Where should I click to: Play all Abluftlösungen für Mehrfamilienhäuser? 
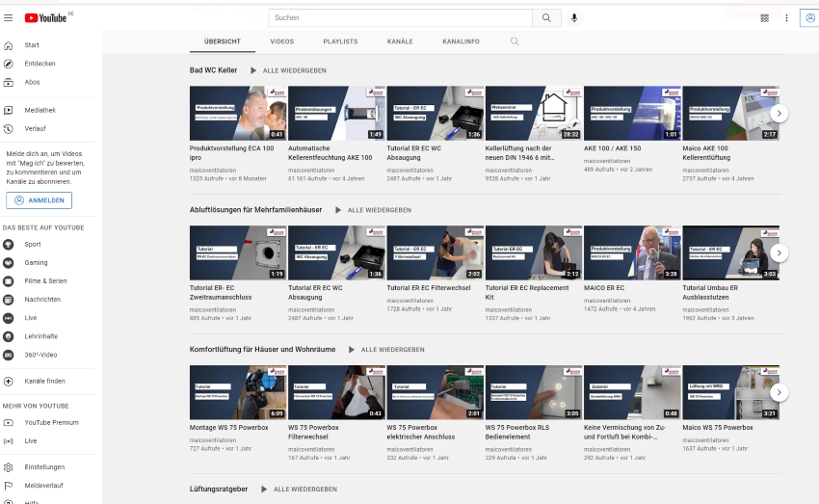click(x=374, y=210)
